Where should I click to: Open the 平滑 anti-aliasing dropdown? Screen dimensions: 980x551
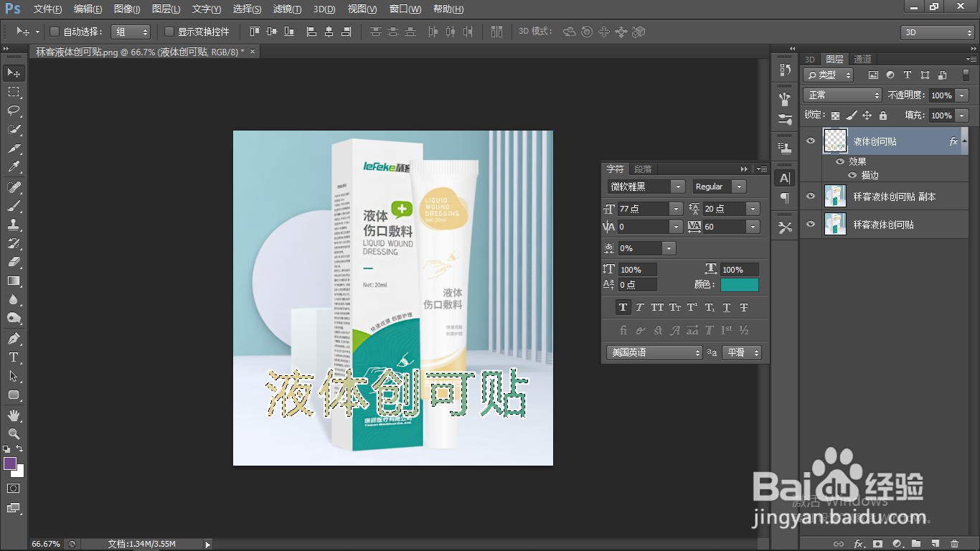click(742, 352)
